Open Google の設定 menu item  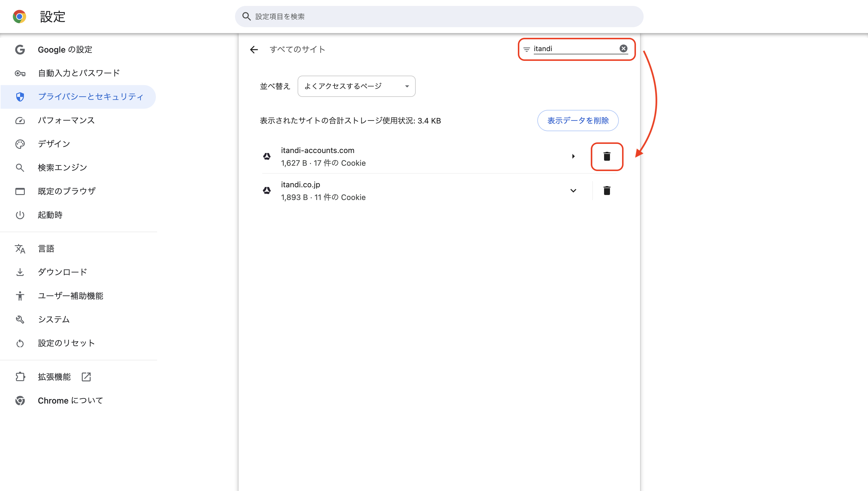[x=78, y=50]
